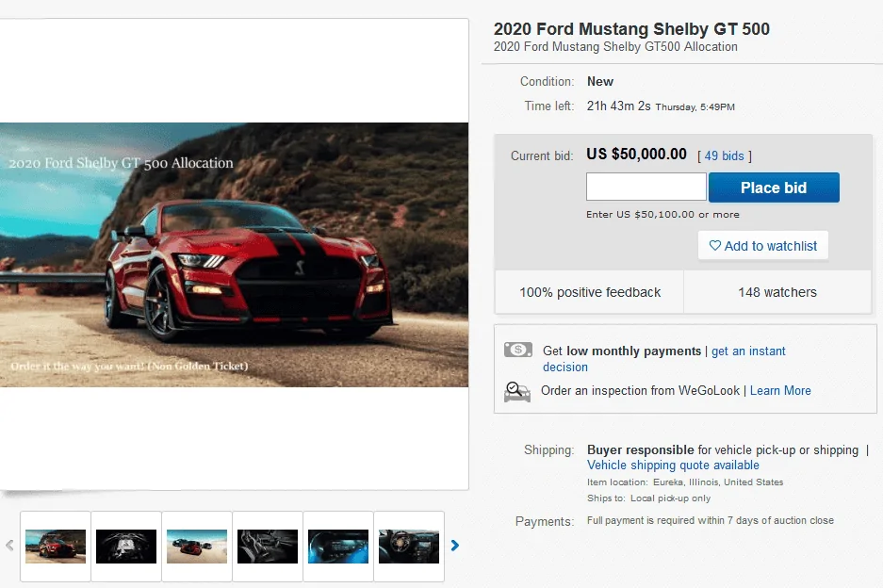Select the steering wheel interior thumbnail

point(409,547)
